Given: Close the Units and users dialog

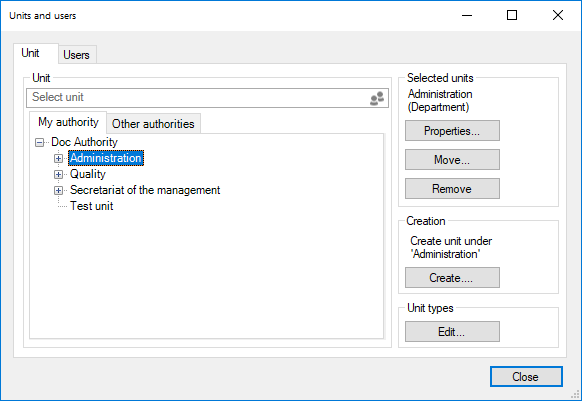Looking at the screenshot, I should pos(526,377).
